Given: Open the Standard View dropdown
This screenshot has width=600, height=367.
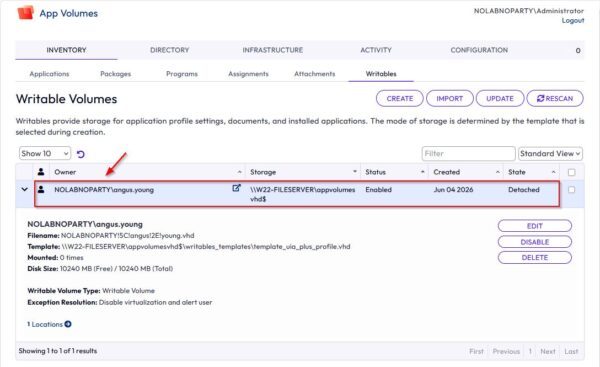Looking at the screenshot, I should pos(550,153).
